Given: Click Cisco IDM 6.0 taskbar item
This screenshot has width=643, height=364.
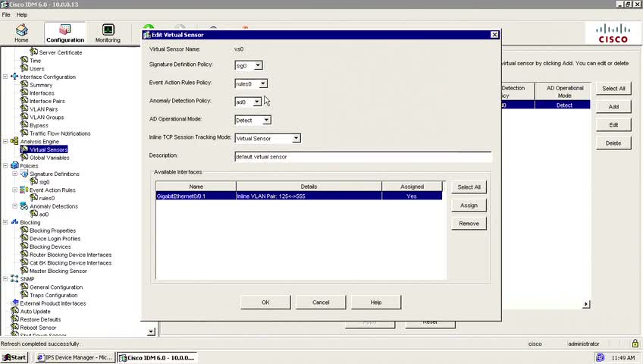Looking at the screenshot, I should 157,357.
